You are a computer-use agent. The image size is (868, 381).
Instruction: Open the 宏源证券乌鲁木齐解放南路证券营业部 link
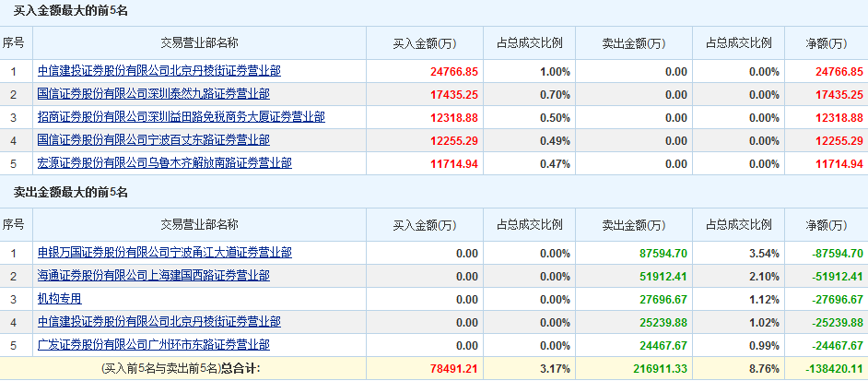(x=164, y=163)
